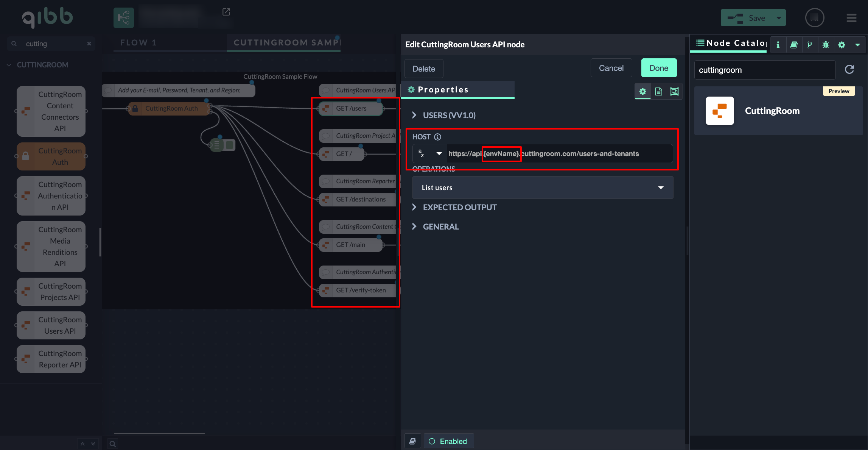Switch to the FLOW 1 tab
This screenshot has width=868, height=450.
click(138, 42)
